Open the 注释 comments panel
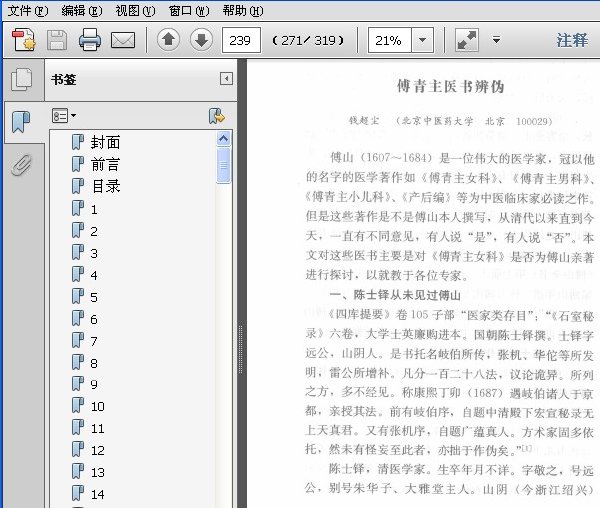The height and width of the screenshot is (508, 600). tap(572, 40)
